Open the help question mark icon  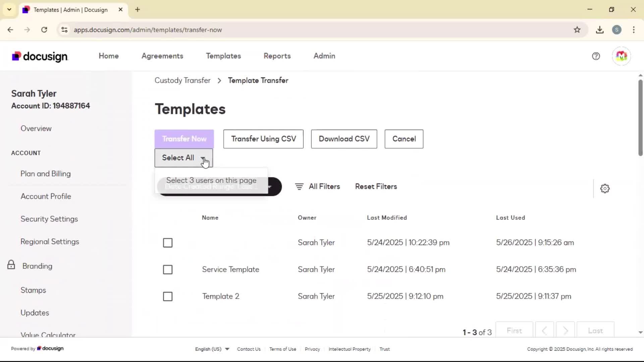[x=596, y=56]
